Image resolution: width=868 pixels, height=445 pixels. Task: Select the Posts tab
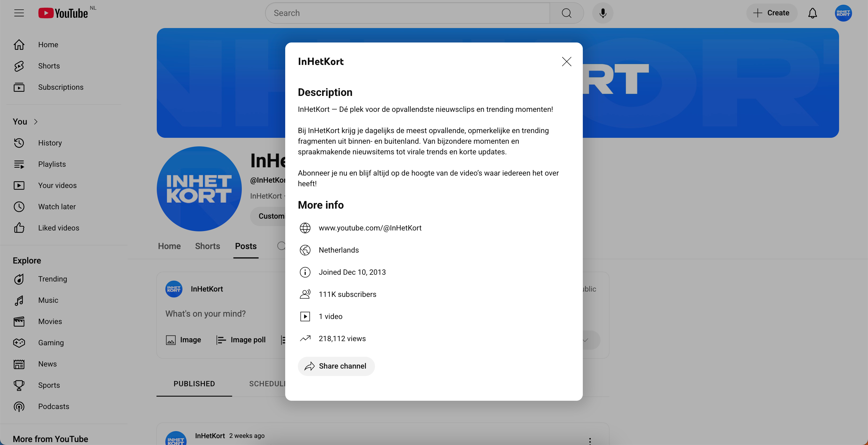pyautogui.click(x=246, y=246)
